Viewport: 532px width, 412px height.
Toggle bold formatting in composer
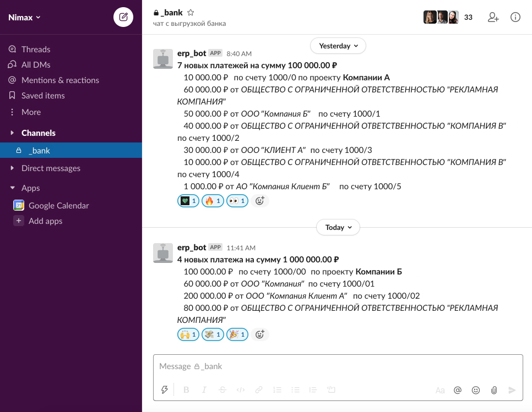(x=186, y=390)
